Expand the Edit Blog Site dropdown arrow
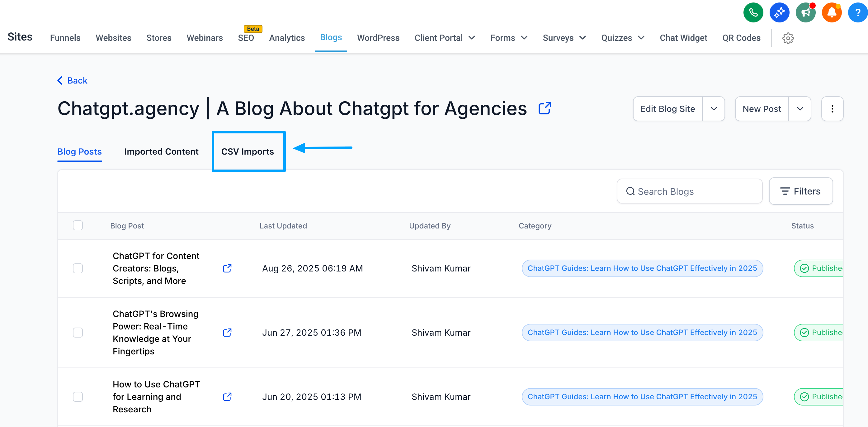The width and height of the screenshot is (868, 427). pos(714,108)
